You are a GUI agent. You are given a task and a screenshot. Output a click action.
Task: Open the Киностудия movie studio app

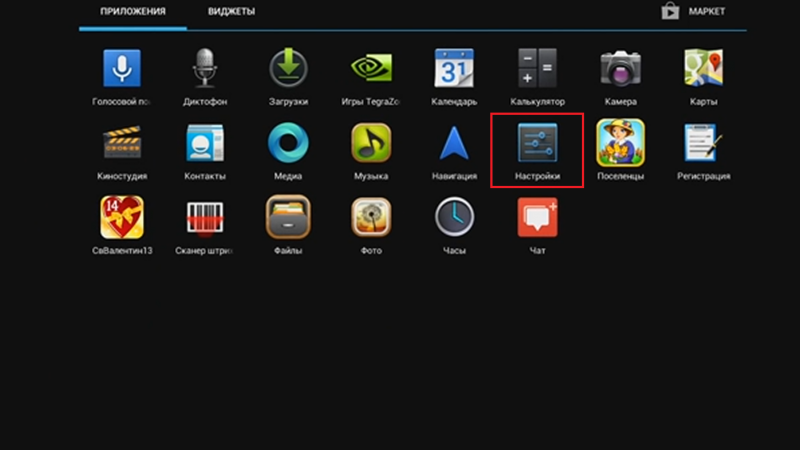121,144
